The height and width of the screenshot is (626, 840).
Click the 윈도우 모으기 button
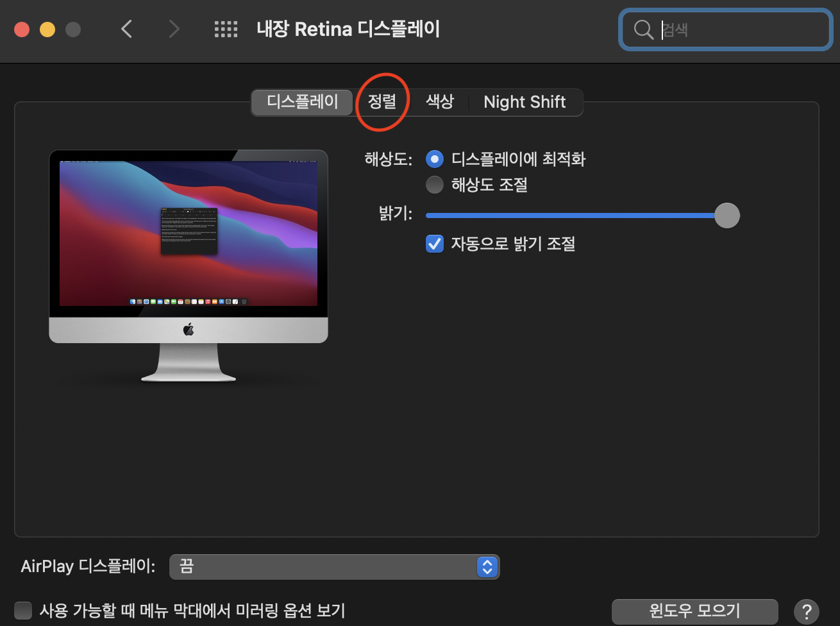click(x=694, y=611)
